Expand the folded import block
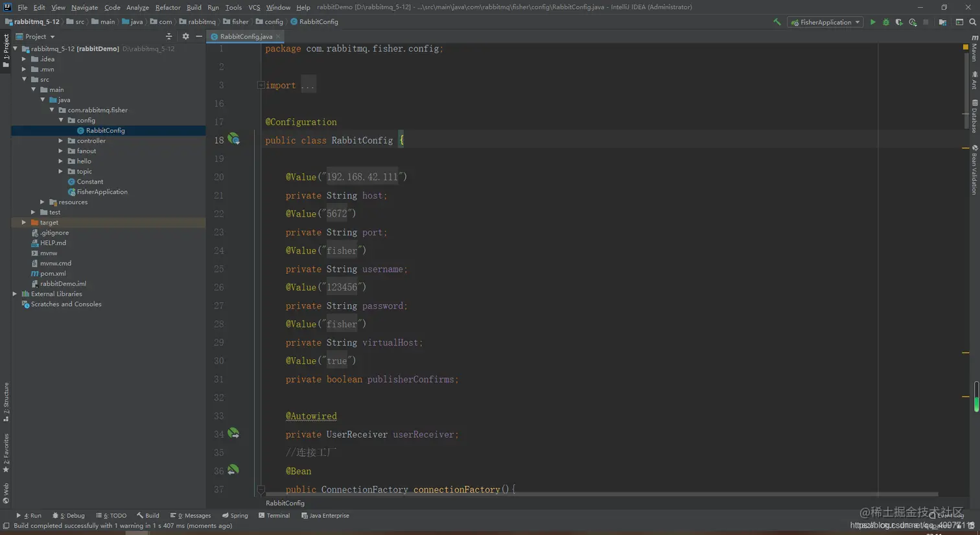 click(x=261, y=85)
